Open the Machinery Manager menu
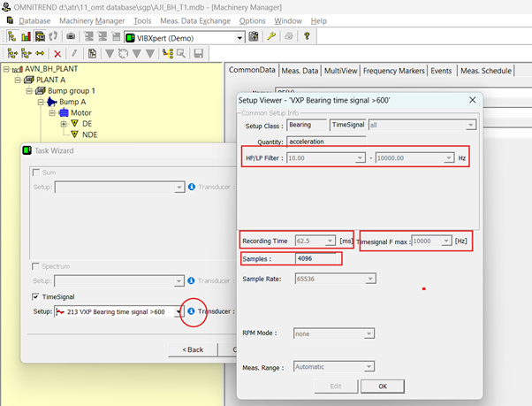 [92, 21]
